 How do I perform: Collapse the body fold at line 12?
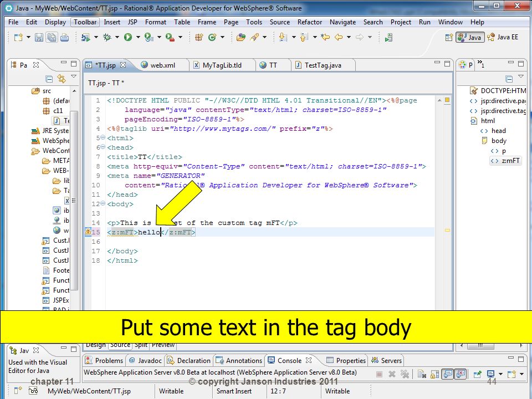103,203
